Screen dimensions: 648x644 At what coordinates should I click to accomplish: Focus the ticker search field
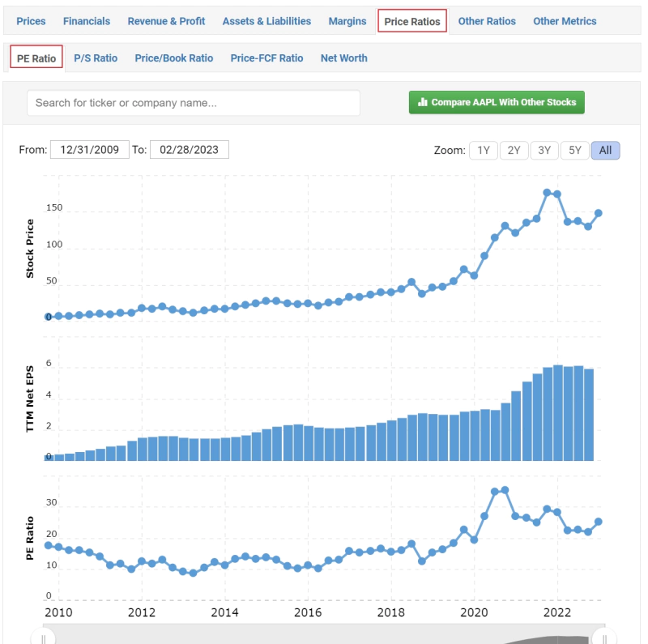pos(194,103)
